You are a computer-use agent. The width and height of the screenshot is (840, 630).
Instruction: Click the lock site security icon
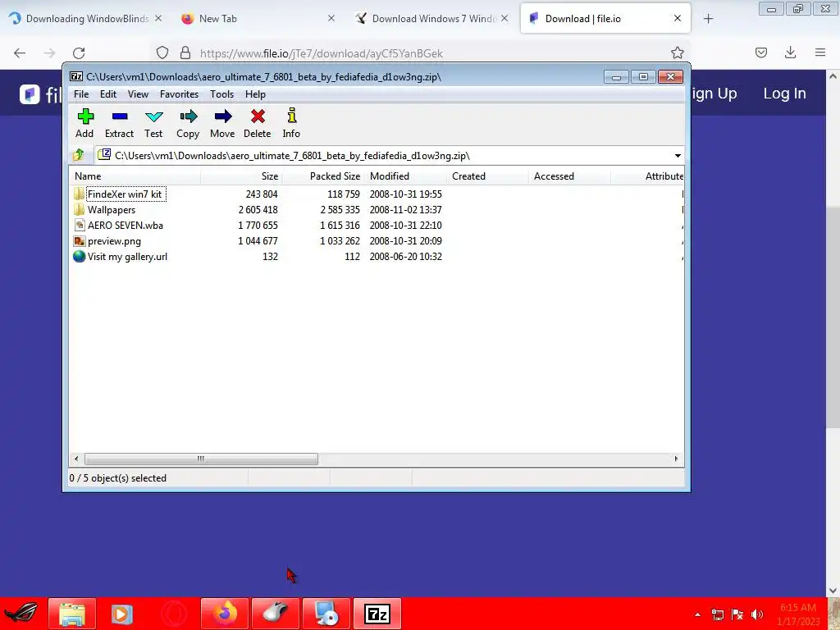point(185,52)
